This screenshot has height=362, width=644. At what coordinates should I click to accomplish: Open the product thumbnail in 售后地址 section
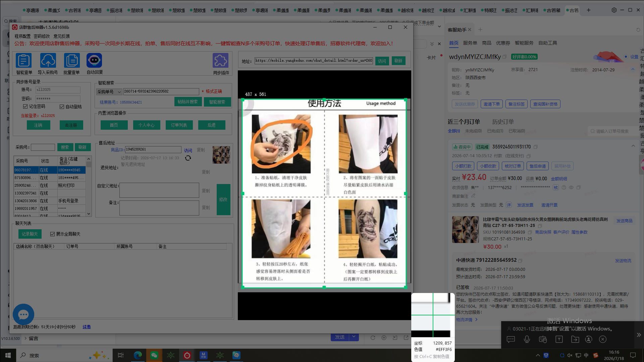coord(221,155)
